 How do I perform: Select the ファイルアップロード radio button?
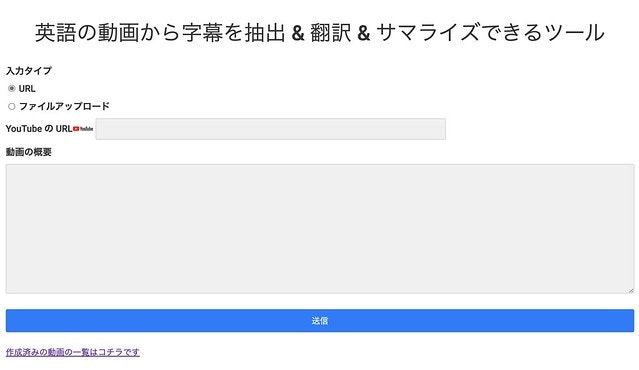[x=11, y=106]
